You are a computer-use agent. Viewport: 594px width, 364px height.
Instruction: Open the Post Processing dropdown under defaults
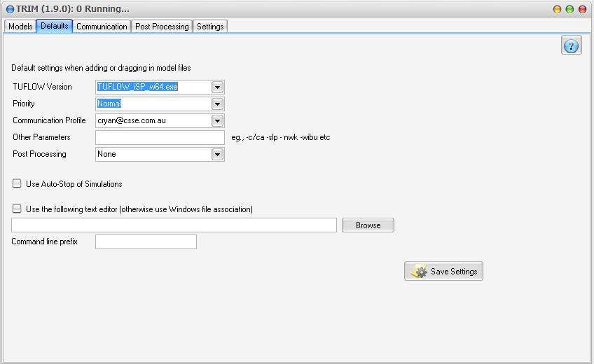(217, 154)
